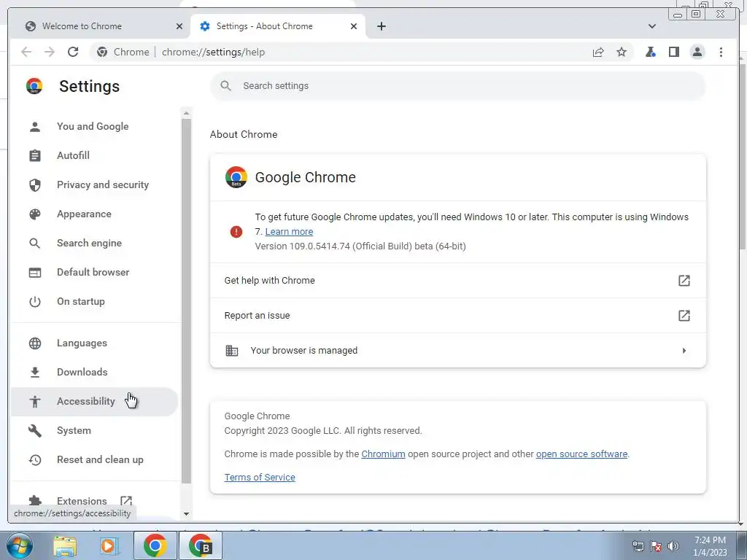Open a new tab with plus button
The height and width of the screenshot is (560, 747).
point(381,26)
